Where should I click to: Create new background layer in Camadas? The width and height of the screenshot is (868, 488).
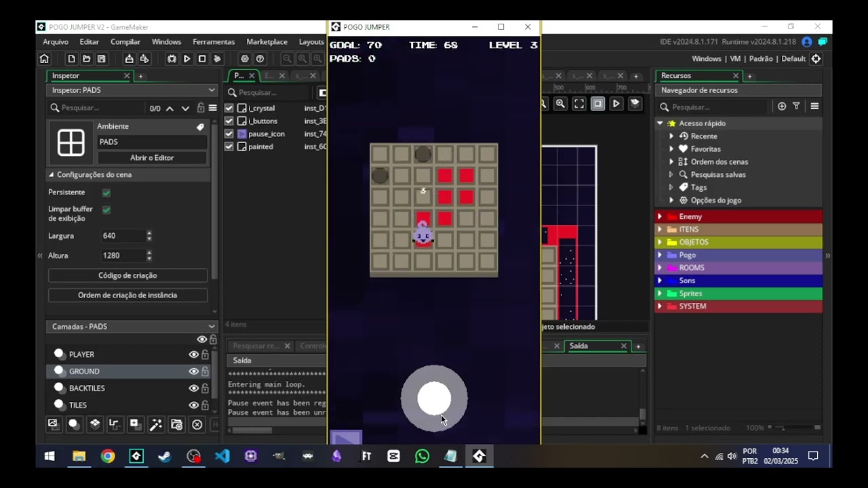(53, 424)
